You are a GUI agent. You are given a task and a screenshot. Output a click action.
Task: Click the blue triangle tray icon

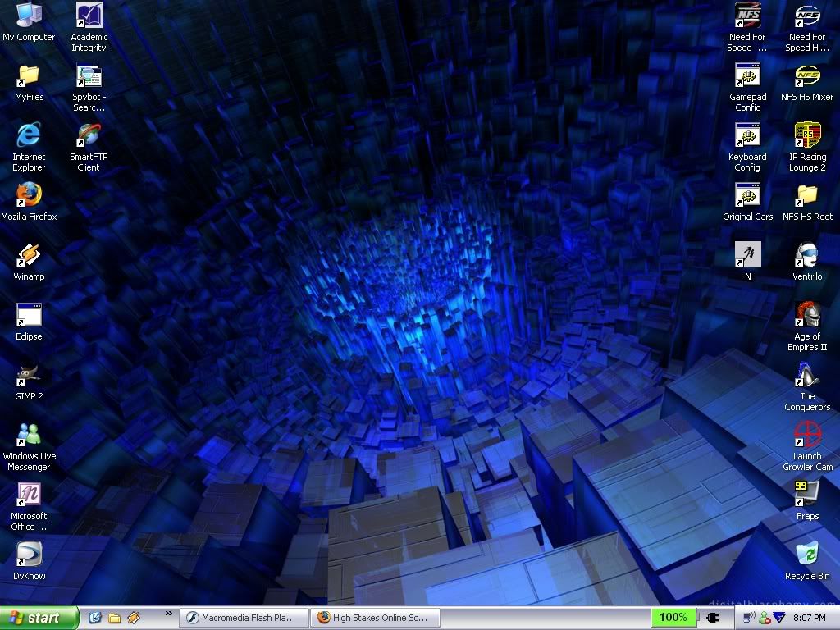click(x=780, y=618)
